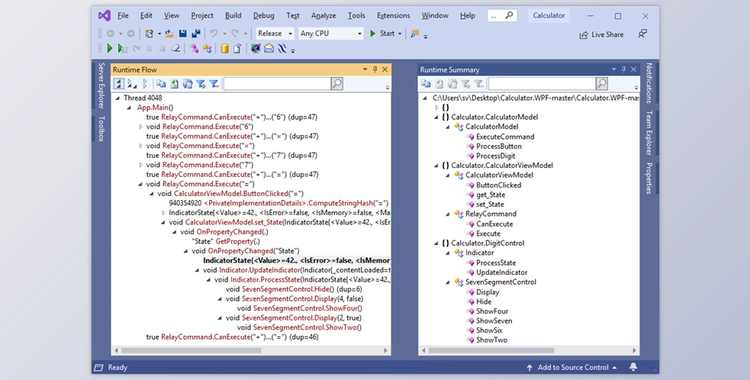Click the pink linked-nodes toolbar icon
The width and height of the screenshot is (750, 380).
[194, 48]
